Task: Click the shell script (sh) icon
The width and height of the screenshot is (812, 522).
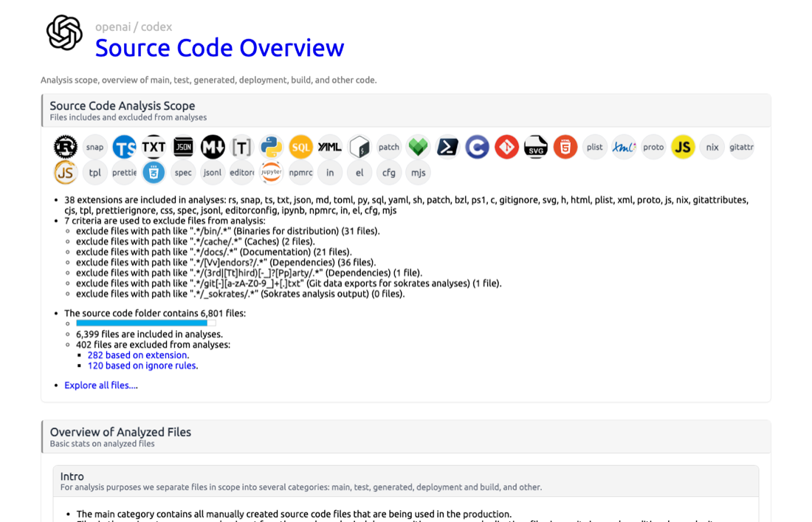Action: [x=359, y=147]
